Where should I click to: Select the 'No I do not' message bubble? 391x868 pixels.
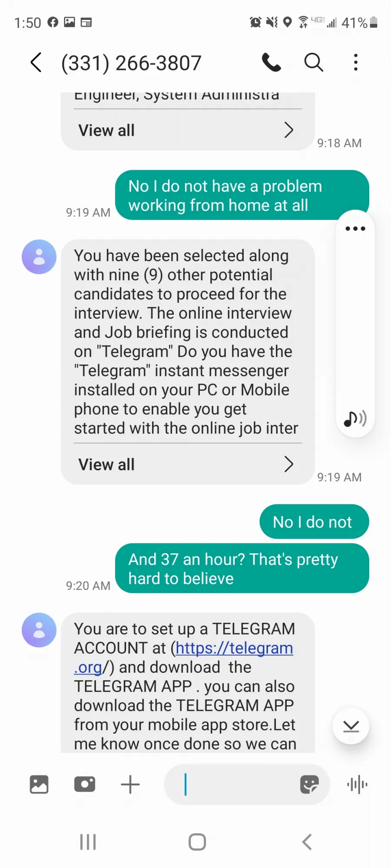(x=314, y=522)
